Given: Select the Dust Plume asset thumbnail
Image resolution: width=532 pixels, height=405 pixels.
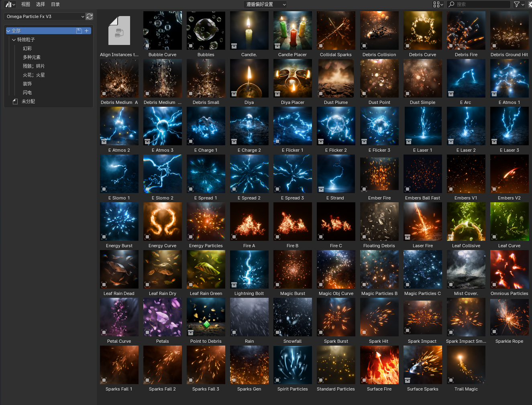Looking at the screenshot, I should (x=336, y=78).
